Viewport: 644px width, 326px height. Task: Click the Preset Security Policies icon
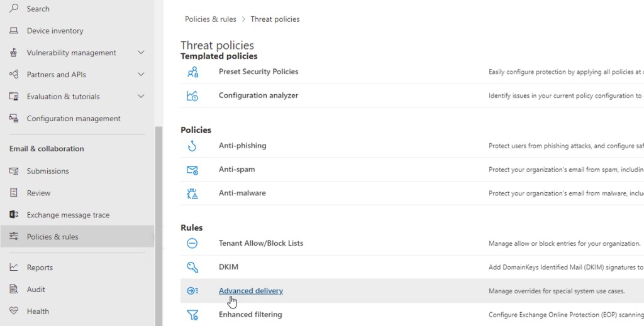pos(192,72)
